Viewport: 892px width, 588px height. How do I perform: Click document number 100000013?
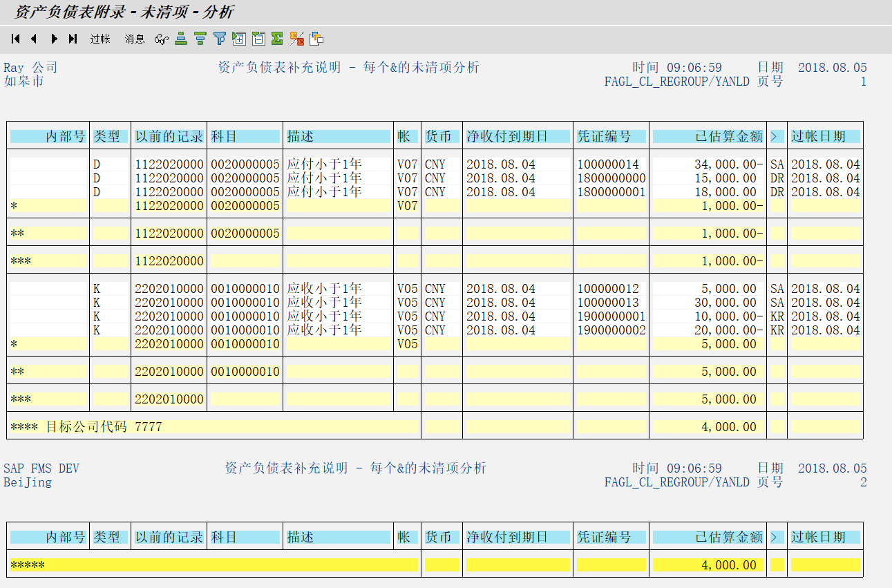pos(608,303)
